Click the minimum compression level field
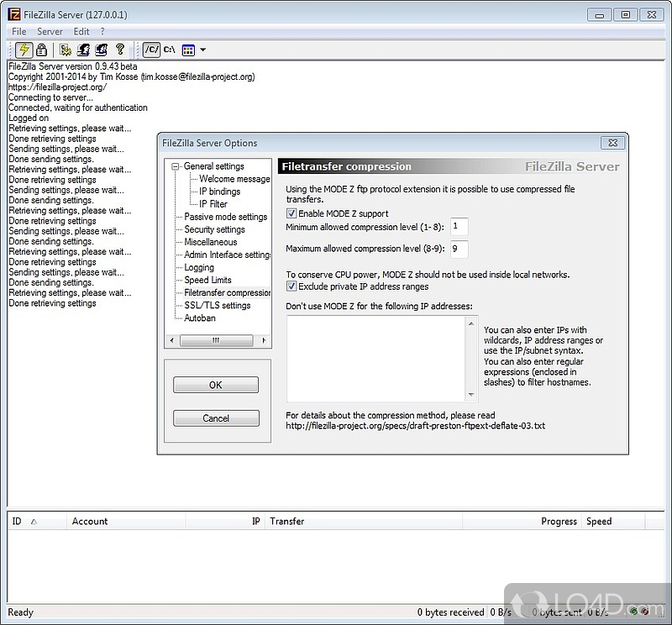 459,227
